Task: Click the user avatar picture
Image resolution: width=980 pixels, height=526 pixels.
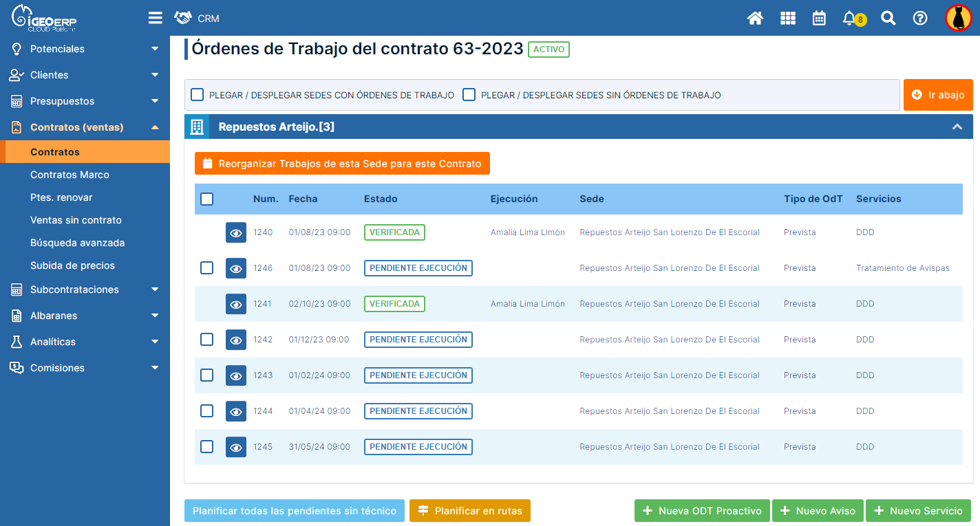Action: [x=958, y=19]
